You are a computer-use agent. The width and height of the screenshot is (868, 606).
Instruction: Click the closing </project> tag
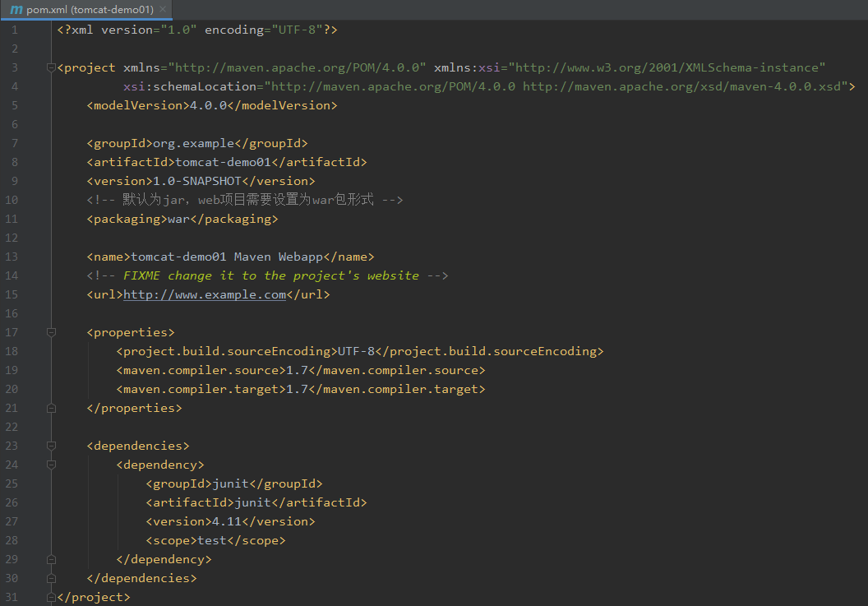tap(94, 597)
